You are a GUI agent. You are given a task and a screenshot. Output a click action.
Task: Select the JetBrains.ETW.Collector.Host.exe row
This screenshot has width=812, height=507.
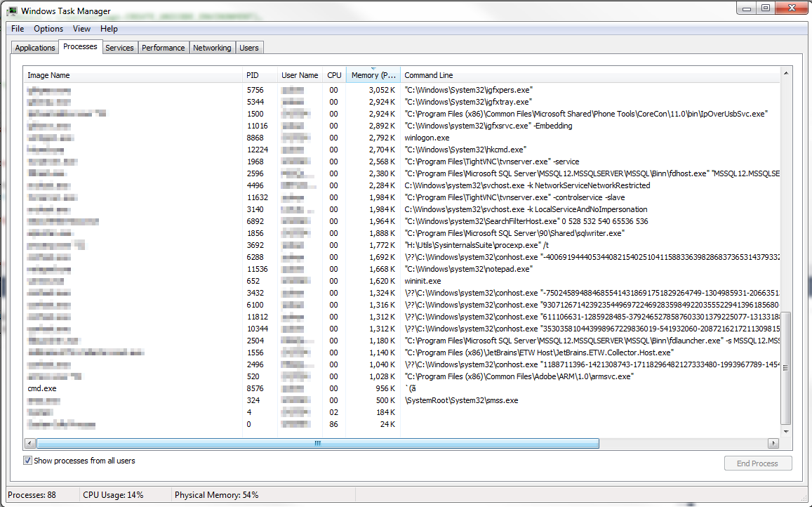click(402, 353)
